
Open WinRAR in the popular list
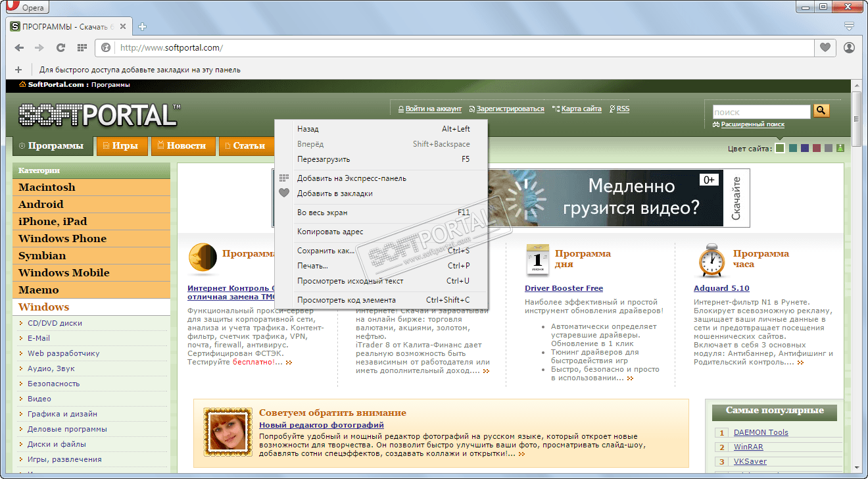(748, 447)
